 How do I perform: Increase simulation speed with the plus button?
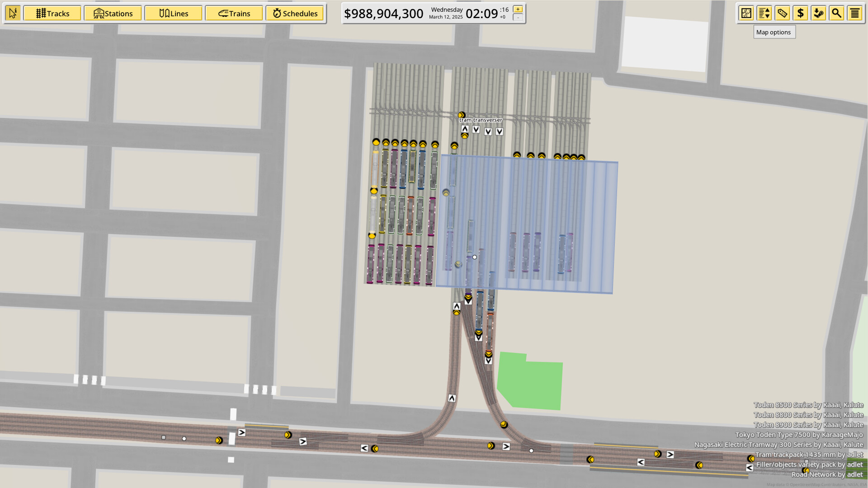[x=517, y=9]
